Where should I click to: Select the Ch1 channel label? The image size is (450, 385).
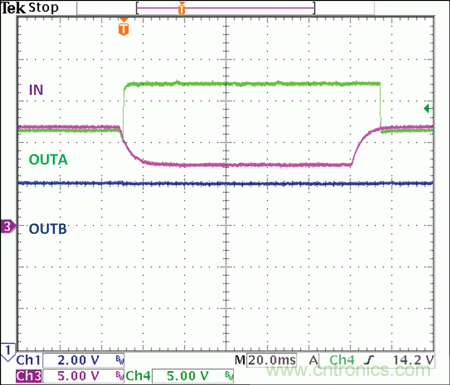tap(28, 360)
